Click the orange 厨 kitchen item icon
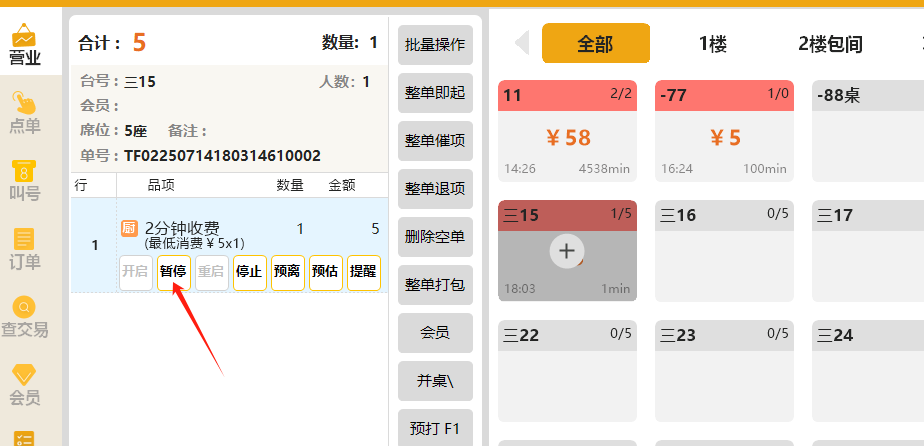 pos(129,229)
